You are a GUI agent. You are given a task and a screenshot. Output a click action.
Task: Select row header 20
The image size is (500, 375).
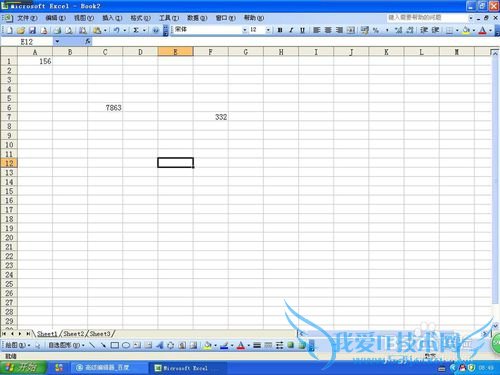point(9,238)
